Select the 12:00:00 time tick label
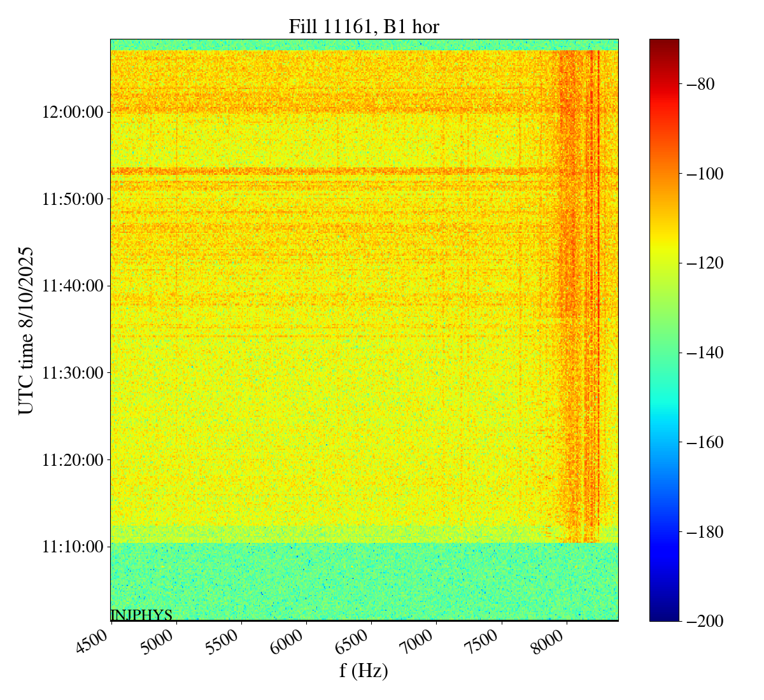 (72, 112)
